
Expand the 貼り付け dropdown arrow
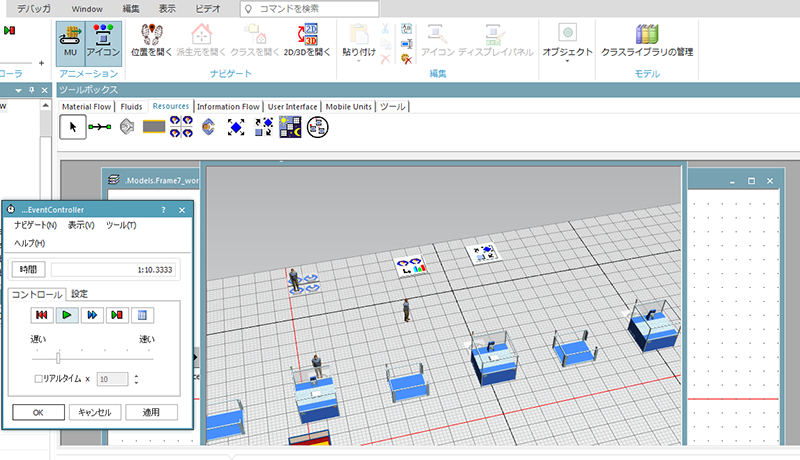click(359, 61)
